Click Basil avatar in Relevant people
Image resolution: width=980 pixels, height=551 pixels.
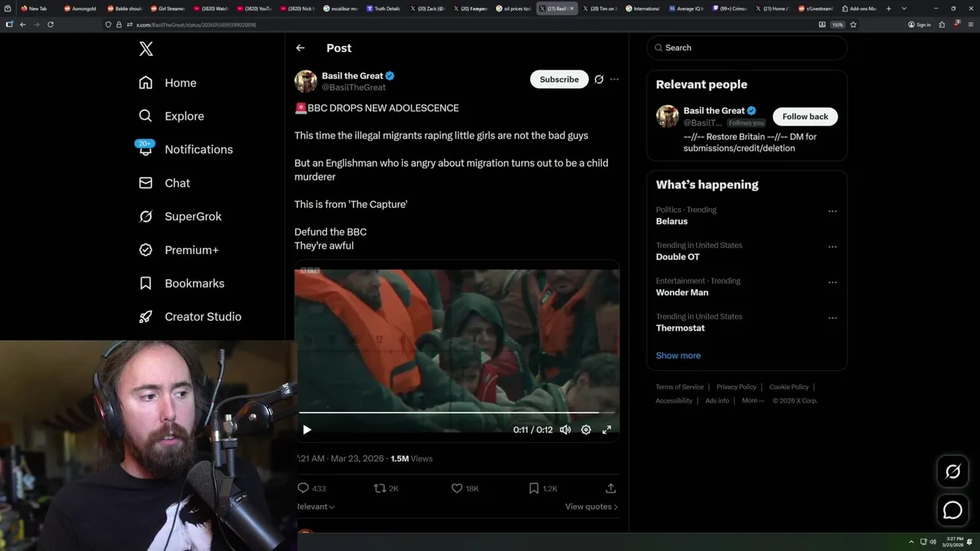tap(667, 116)
